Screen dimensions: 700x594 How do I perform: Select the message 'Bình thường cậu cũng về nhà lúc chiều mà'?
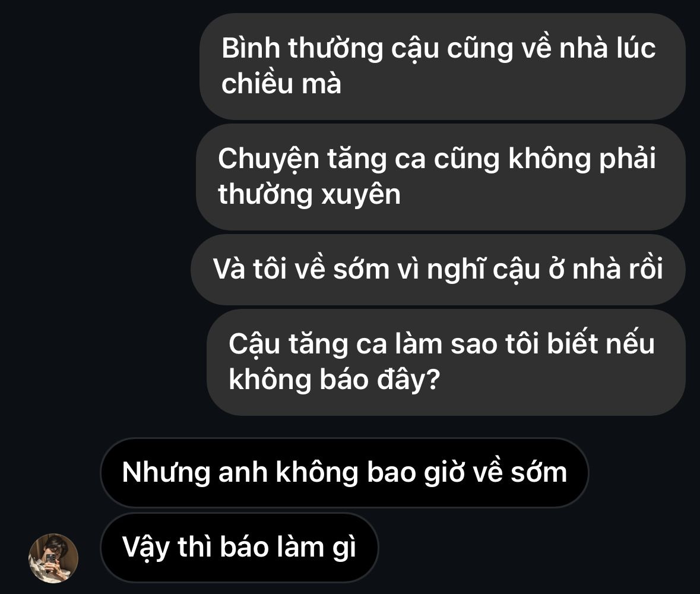[x=442, y=67]
